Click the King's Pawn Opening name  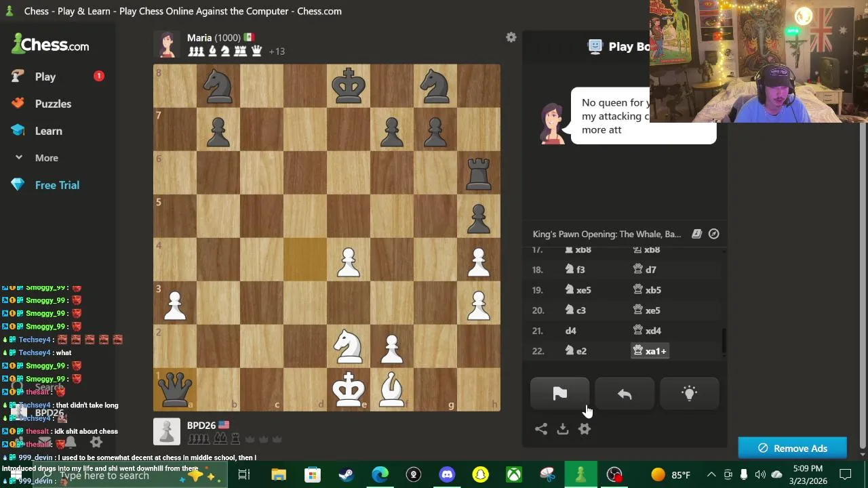click(607, 234)
